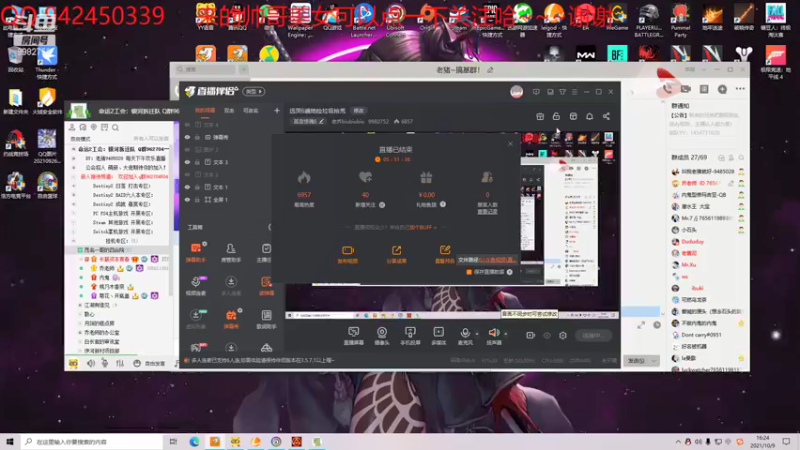This screenshot has height=450, width=800.
Task: Open the 歌词助手 tool in the toolbox
Action: pyautogui.click(x=266, y=319)
